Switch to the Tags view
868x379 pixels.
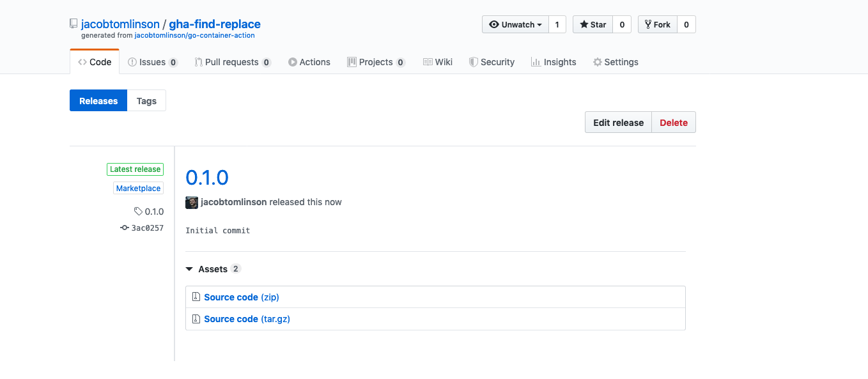click(x=146, y=100)
